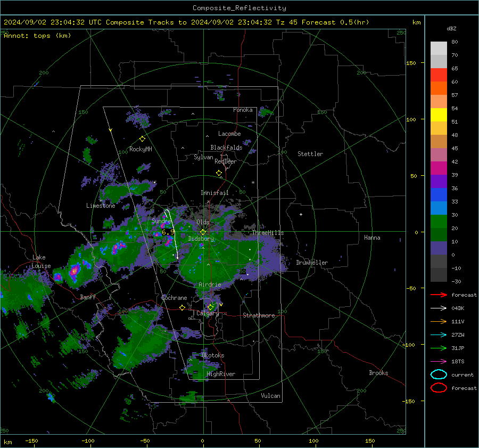The height and width of the screenshot is (448, 479).
Task: Click the Vulcan town label
Action: pyautogui.click(x=270, y=396)
